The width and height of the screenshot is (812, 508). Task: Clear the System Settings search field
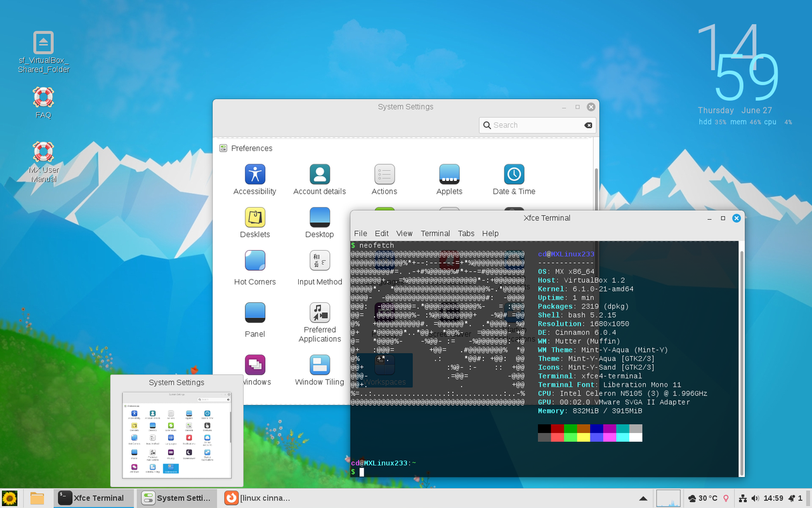click(x=588, y=125)
